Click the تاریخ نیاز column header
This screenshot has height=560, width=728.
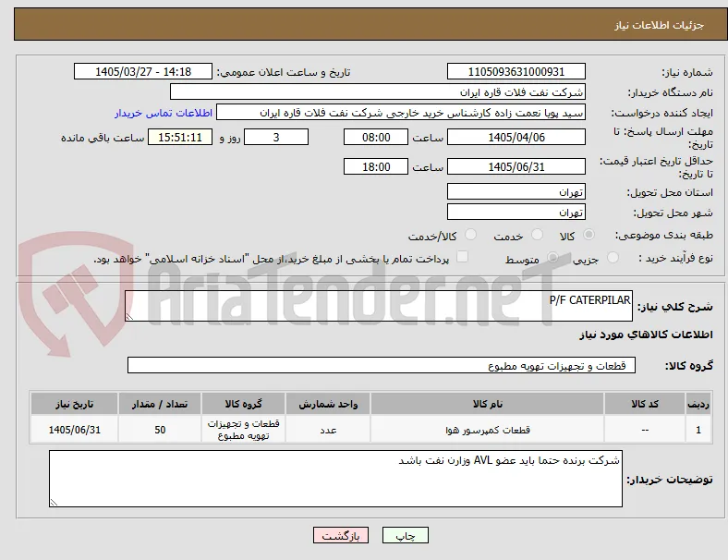click(74, 404)
